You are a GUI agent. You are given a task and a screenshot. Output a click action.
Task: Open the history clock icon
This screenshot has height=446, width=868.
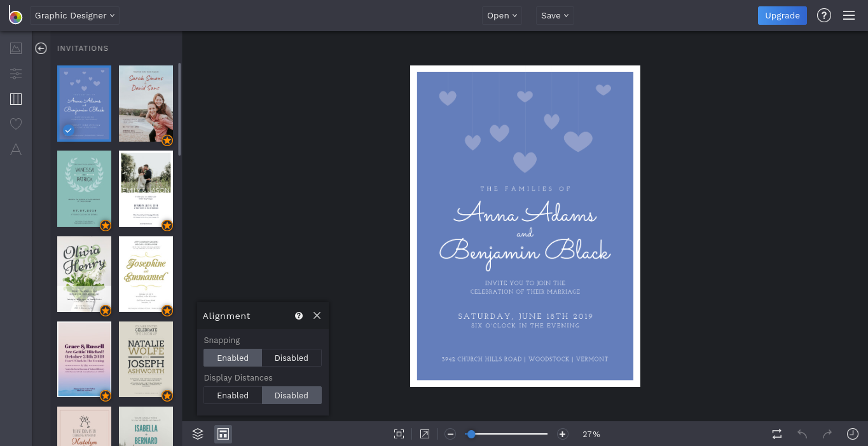pyautogui.click(x=853, y=434)
